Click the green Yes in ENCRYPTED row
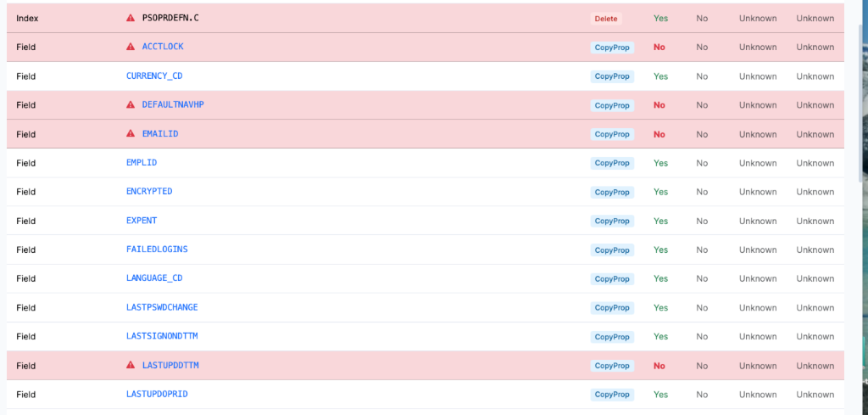 pyautogui.click(x=660, y=192)
